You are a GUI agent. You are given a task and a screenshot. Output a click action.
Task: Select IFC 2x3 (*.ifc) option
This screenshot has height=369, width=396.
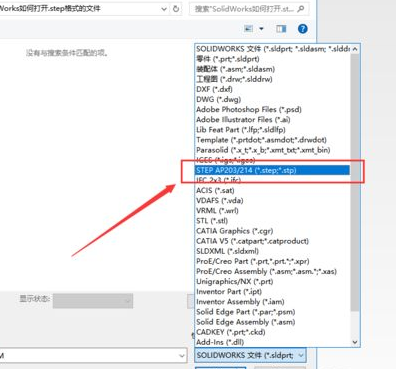coord(272,180)
